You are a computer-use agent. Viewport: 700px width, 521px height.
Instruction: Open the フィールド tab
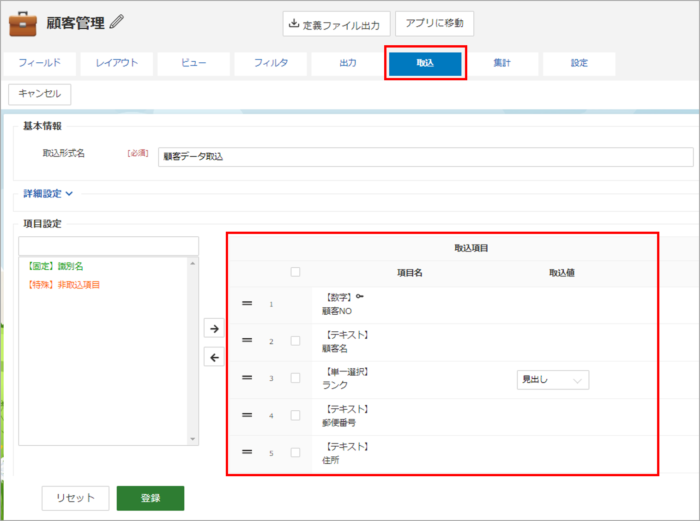click(40, 63)
